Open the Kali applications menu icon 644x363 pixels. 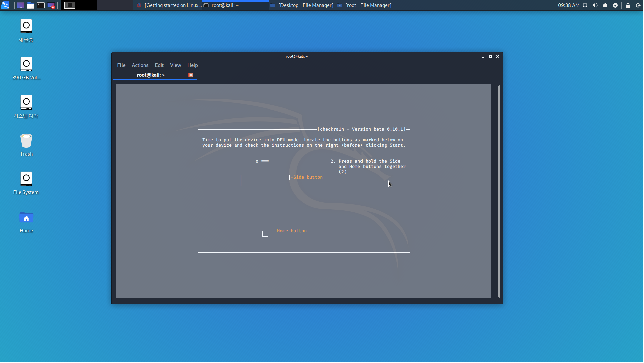pos(5,5)
